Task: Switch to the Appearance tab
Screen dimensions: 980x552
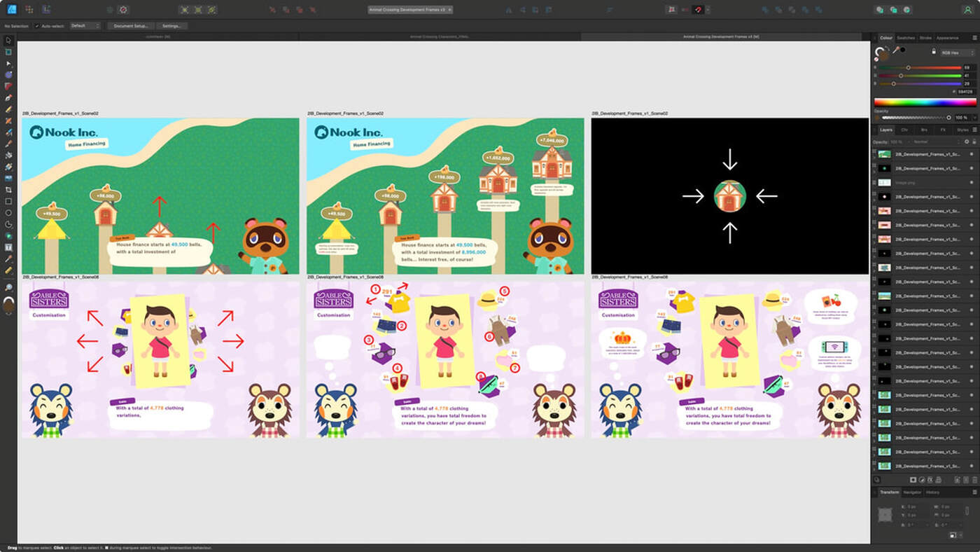Action: pos(947,38)
